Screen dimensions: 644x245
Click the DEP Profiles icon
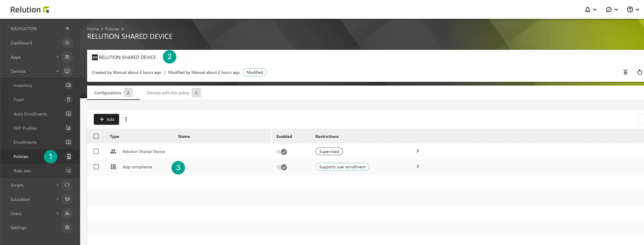[x=69, y=128]
